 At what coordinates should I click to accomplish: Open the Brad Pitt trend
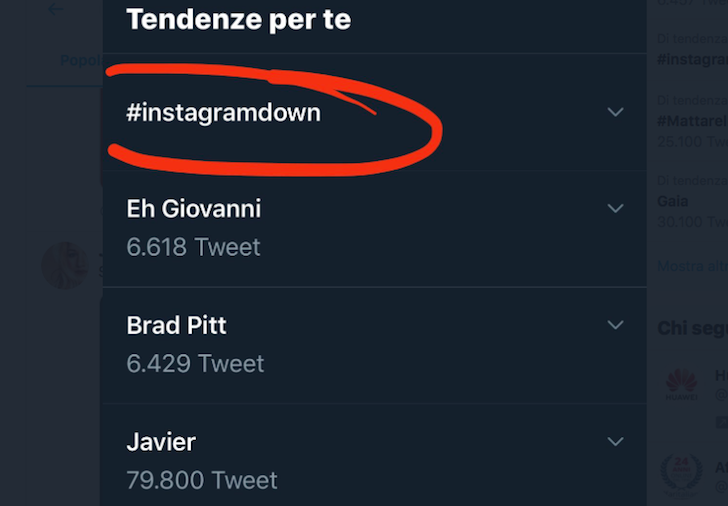pyautogui.click(x=176, y=325)
